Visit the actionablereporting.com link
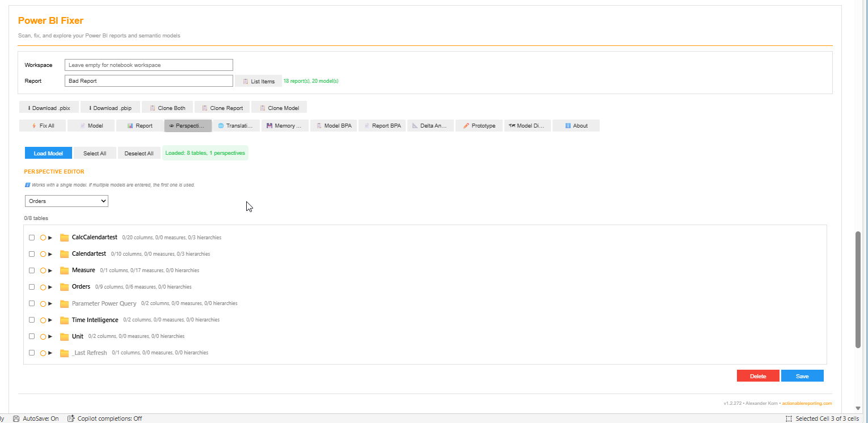 coord(807,403)
